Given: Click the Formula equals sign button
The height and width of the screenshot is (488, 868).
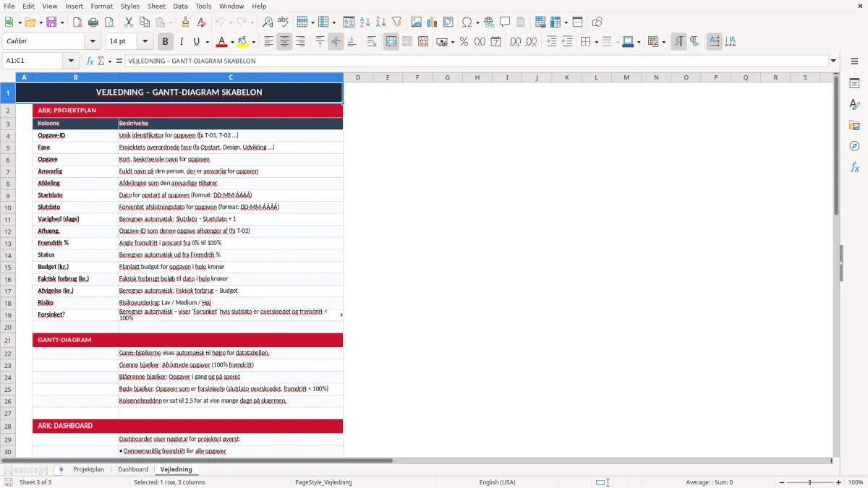Looking at the screenshot, I should (119, 61).
